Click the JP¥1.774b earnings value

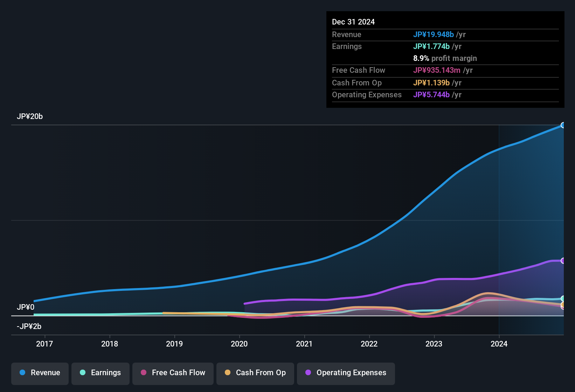(x=431, y=47)
